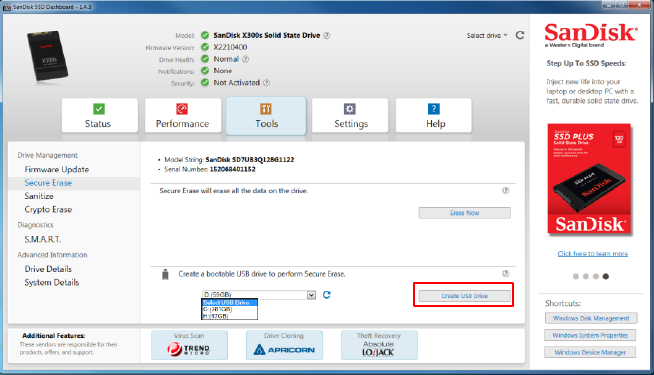Open S.M.A.R.T. diagnostics
The image size is (654, 375).
[x=43, y=239]
